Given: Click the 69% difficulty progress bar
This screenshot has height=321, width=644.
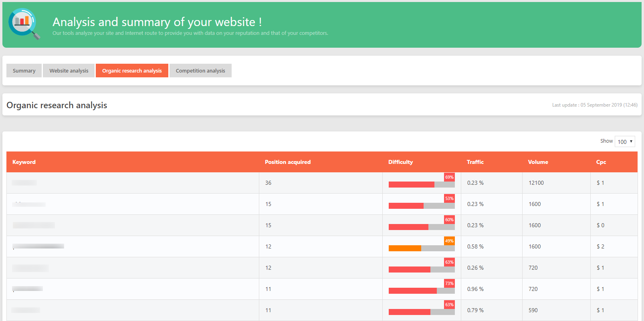Looking at the screenshot, I should (x=421, y=184).
